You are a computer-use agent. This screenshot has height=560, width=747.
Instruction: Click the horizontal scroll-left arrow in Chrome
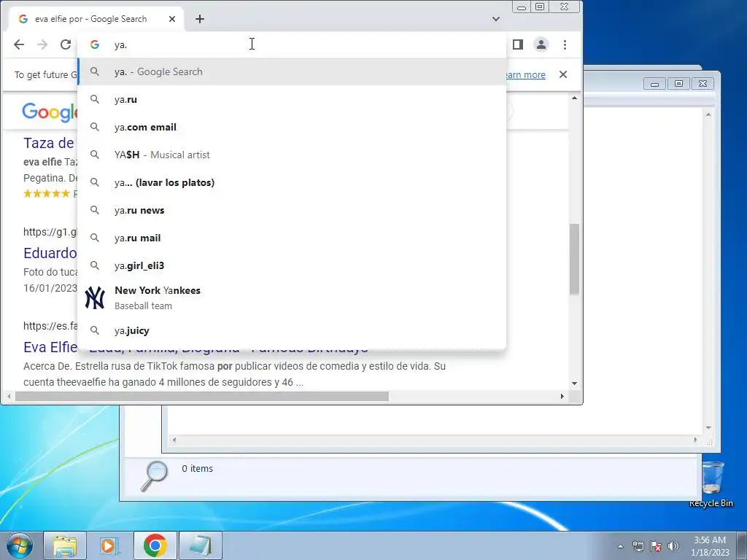[9, 396]
